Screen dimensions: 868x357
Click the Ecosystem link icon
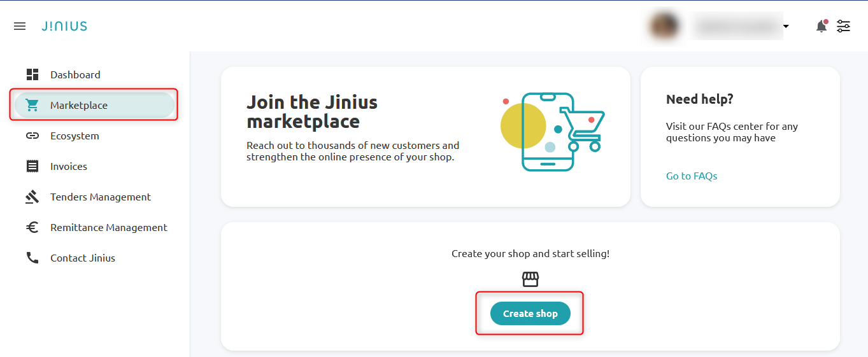tap(32, 136)
